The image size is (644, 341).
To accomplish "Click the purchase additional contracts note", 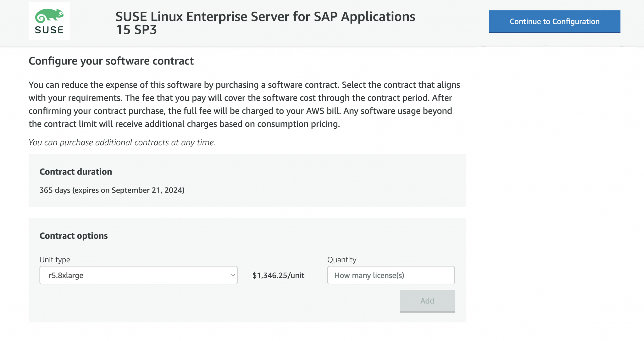I will [x=122, y=142].
